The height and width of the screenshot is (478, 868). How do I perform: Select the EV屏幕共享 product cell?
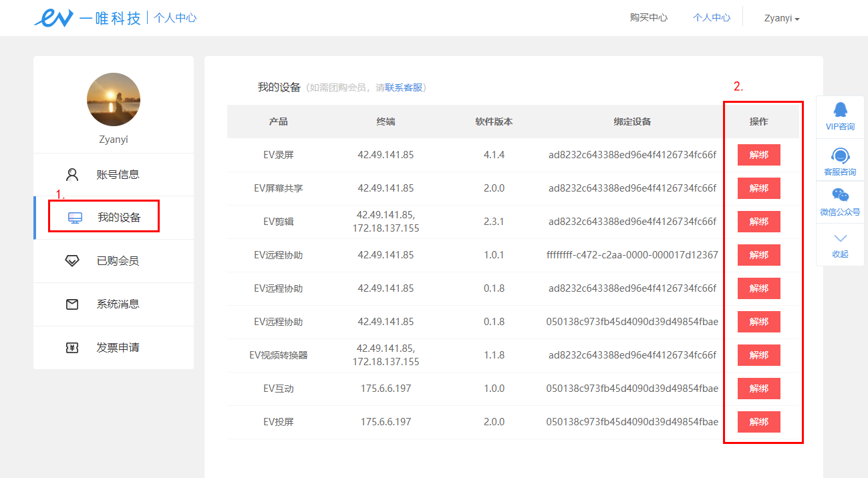coord(279,188)
